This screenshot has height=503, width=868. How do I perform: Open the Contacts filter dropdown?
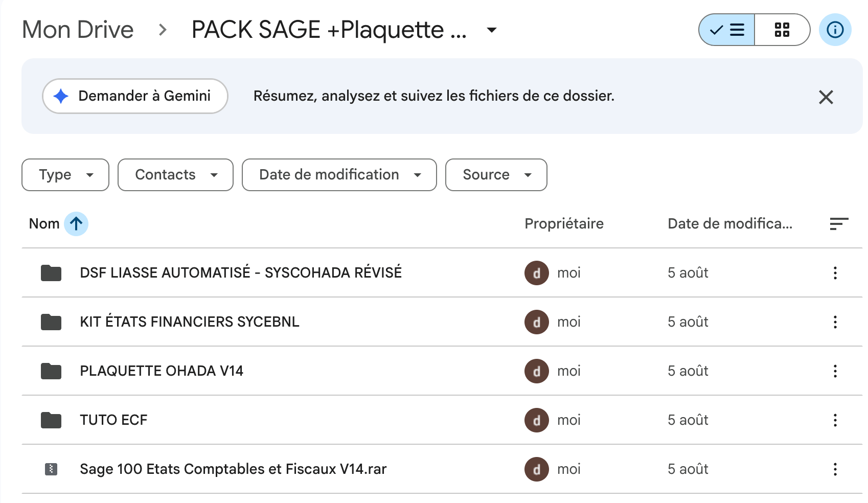pos(175,175)
